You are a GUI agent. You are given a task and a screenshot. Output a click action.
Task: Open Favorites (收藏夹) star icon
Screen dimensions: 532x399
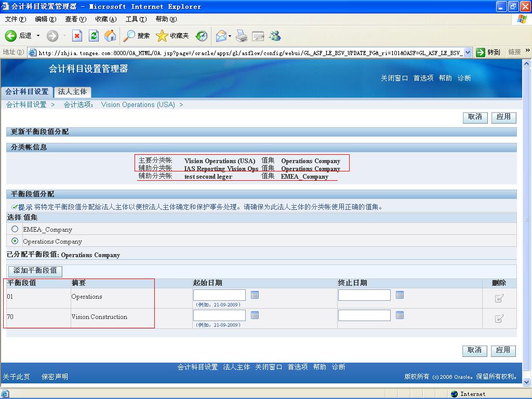(x=162, y=36)
